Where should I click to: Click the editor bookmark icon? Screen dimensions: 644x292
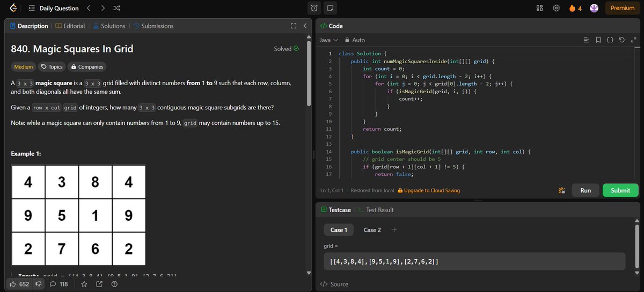598,40
